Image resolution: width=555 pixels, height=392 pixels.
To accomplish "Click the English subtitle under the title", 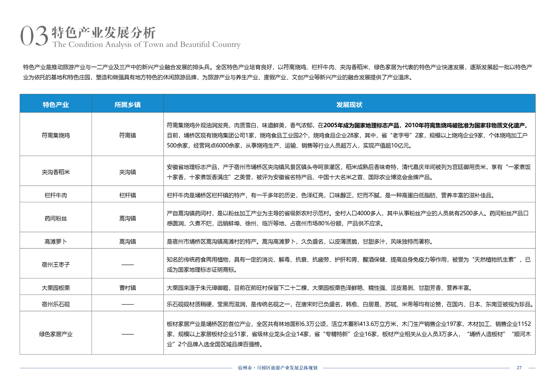I will pyautogui.click(x=146, y=45).
